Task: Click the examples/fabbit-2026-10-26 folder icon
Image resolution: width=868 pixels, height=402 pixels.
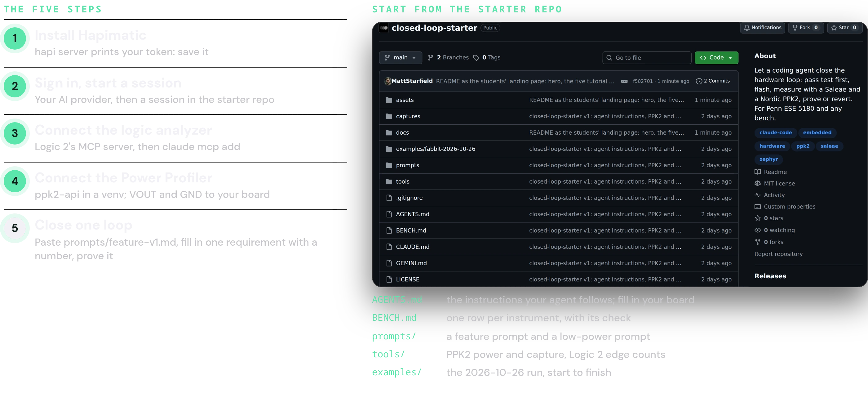Action: point(389,149)
